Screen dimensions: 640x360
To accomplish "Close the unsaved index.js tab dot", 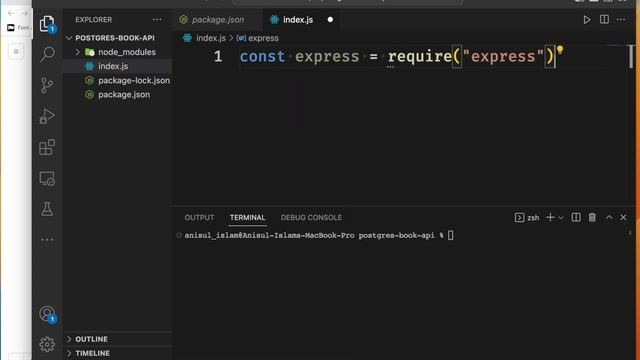I will [x=330, y=20].
